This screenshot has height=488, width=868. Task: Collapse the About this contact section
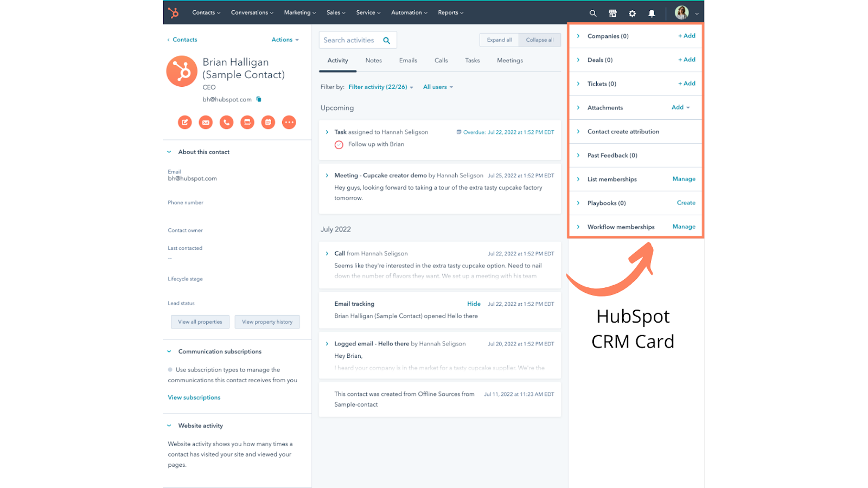pyautogui.click(x=170, y=151)
